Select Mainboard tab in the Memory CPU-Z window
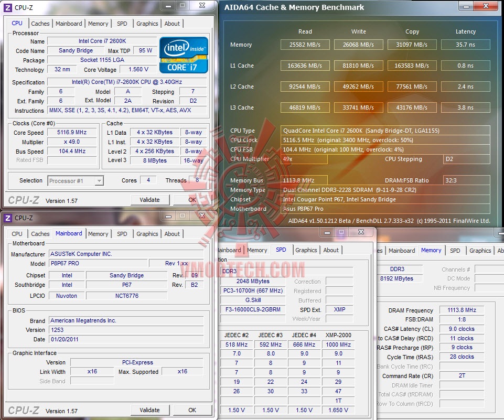The width and height of the screenshot is (504, 420). [x=402, y=250]
